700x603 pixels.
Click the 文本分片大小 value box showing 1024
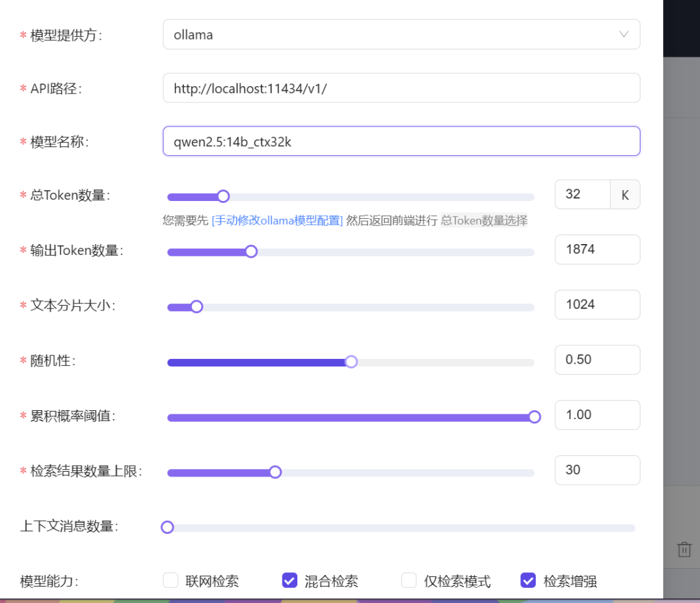tap(597, 305)
